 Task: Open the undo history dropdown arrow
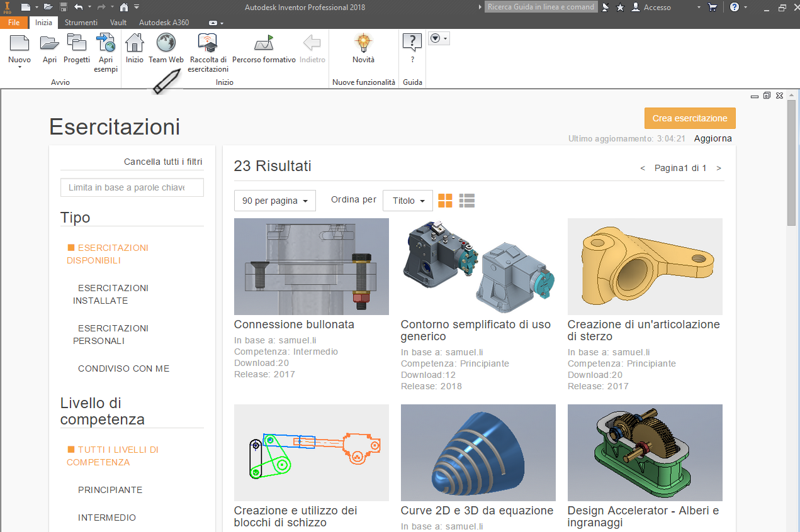click(89, 7)
